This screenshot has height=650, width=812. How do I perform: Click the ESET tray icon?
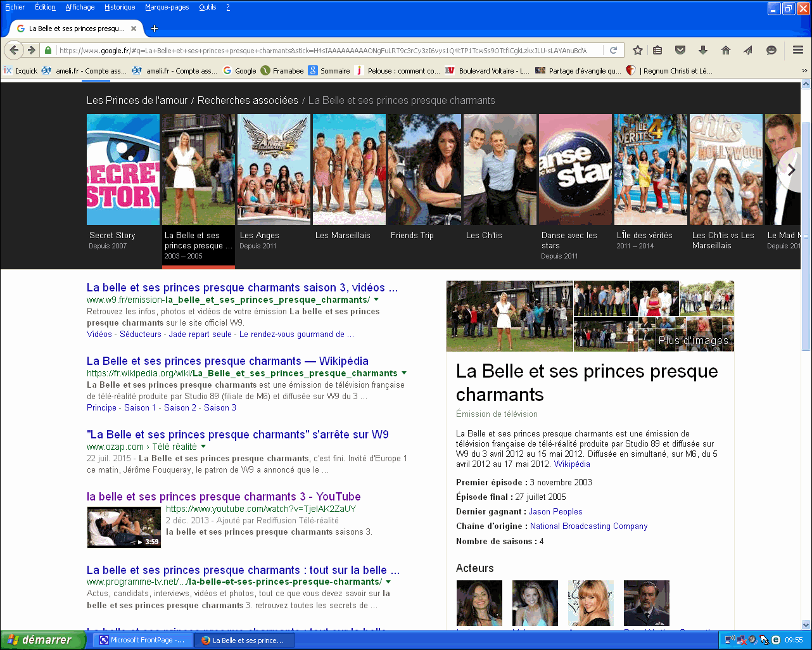tap(775, 640)
